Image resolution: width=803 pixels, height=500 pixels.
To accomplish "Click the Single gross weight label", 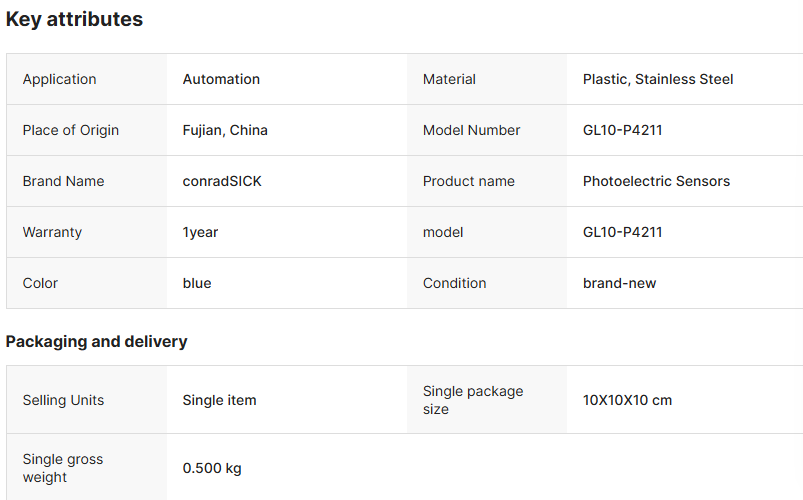I will [63, 468].
